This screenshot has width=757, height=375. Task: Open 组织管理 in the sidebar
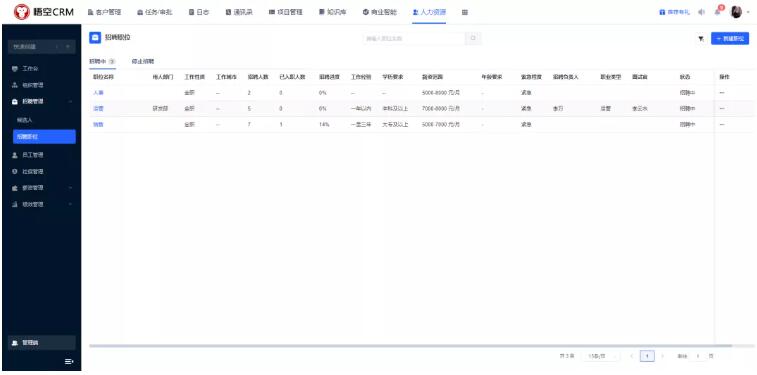tap(42, 85)
